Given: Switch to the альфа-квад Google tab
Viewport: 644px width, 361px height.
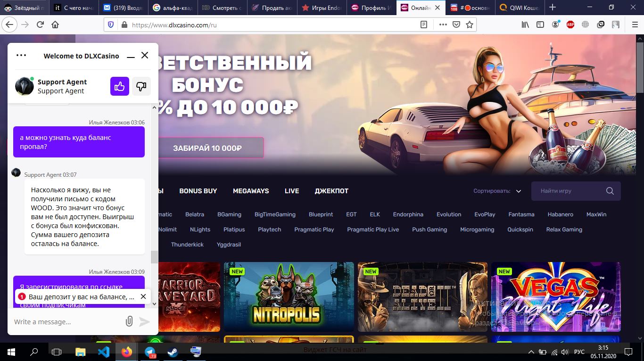Looking at the screenshot, I should pyautogui.click(x=173, y=8).
